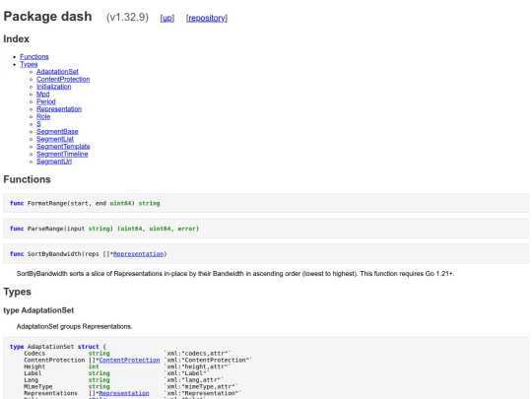Viewport: 532px width, 399px height.
Task: Click the xml:"mimeType,attr" tag
Action: tap(201, 386)
